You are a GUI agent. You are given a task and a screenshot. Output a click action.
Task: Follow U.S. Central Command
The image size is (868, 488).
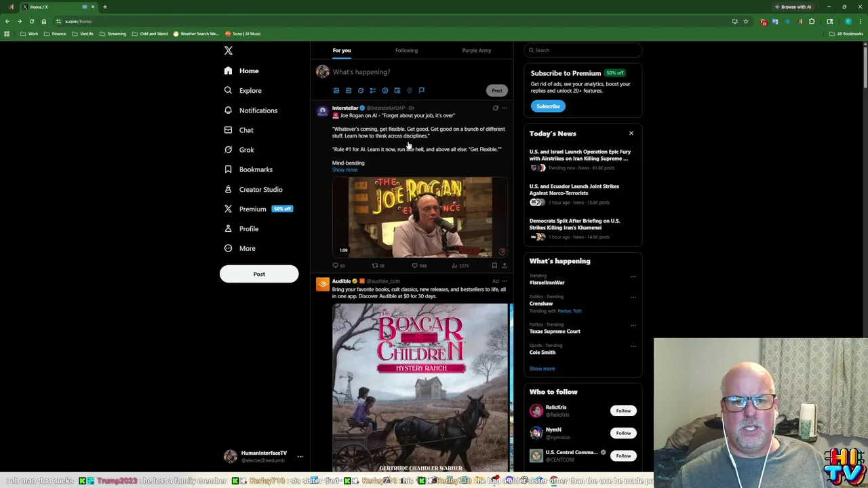click(x=623, y=455)
